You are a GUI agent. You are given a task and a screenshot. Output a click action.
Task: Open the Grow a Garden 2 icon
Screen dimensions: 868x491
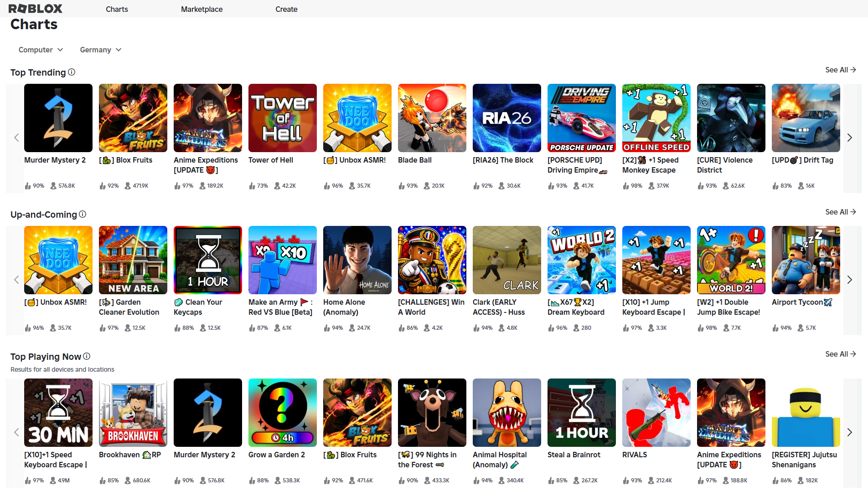(x=283, y=413)
